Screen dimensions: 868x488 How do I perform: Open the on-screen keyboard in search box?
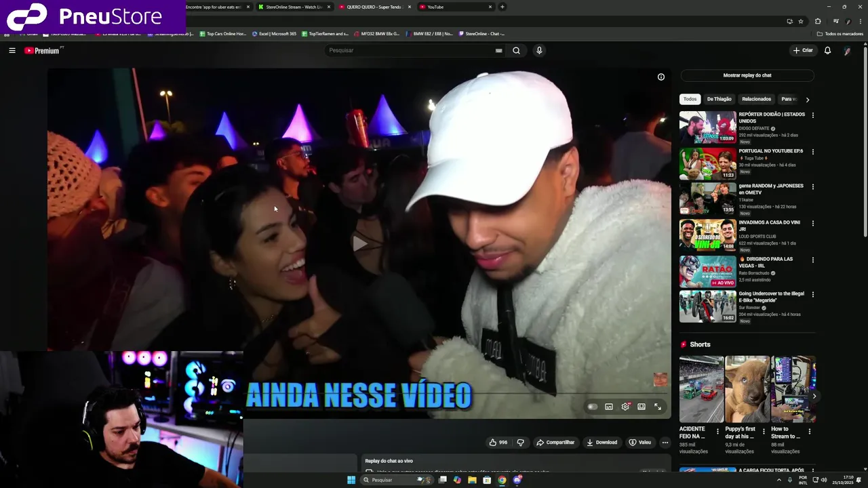(498, 50)
